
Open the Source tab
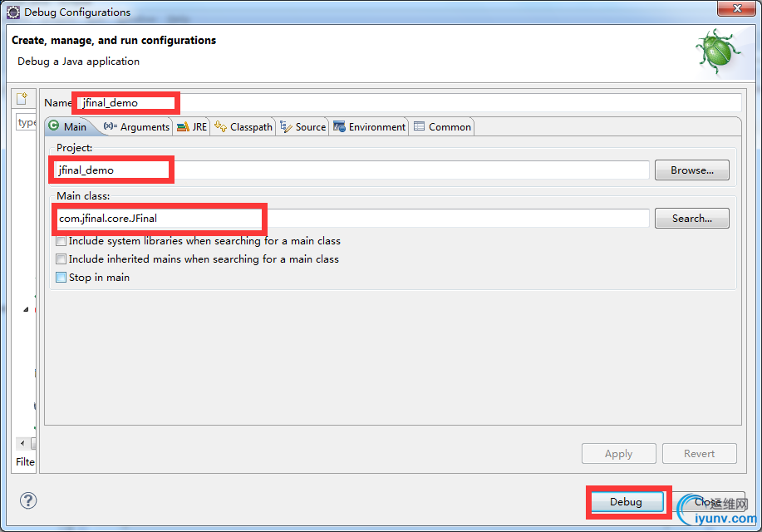coord(302,127)
